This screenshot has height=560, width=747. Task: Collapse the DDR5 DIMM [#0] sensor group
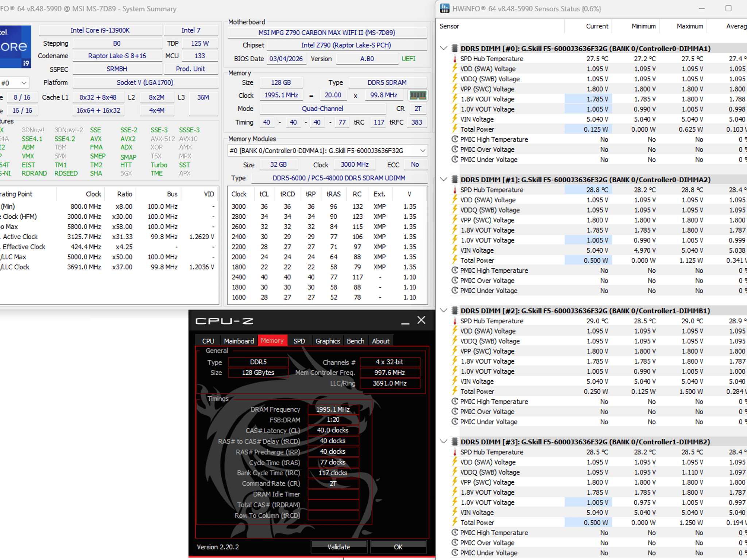point(444,48)
